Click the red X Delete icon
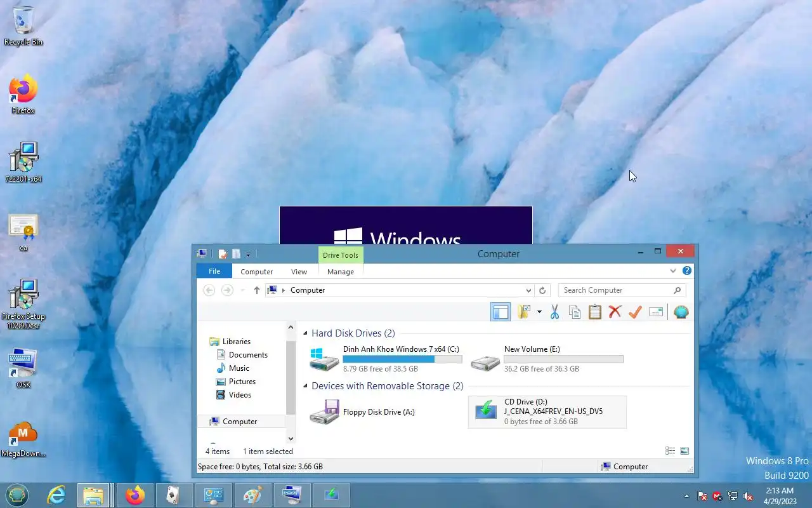The image size is (812, 508). pos(615,312)
